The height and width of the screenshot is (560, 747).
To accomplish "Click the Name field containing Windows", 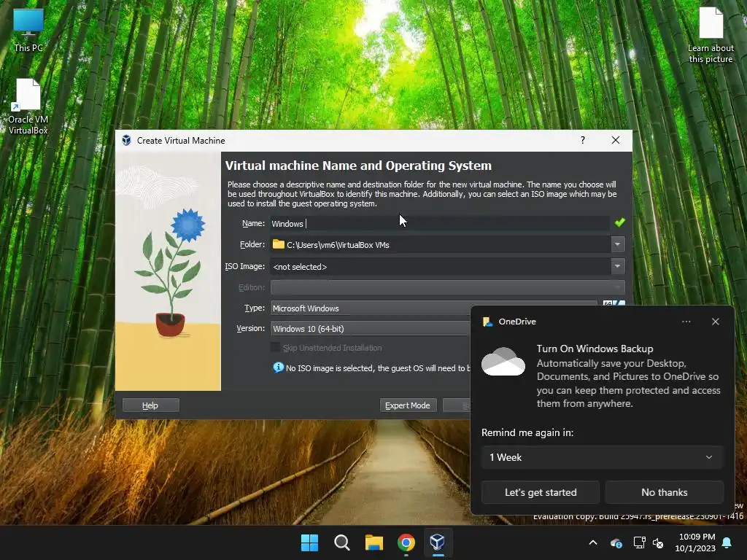I will point(439,223).
